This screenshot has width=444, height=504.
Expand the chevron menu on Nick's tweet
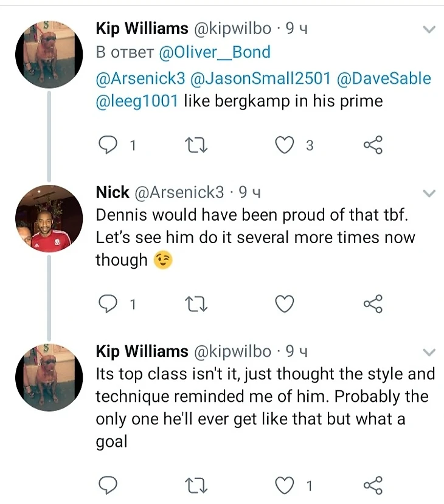(429, 194)
